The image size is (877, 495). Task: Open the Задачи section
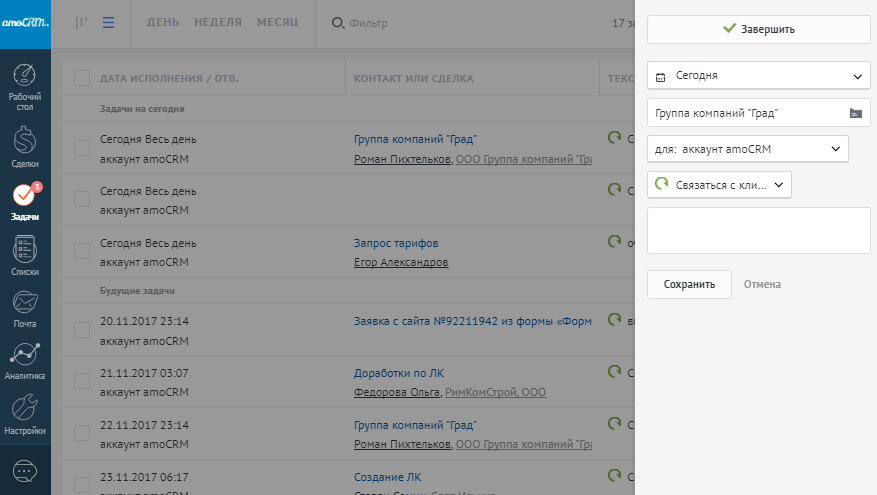coord(25,201)
